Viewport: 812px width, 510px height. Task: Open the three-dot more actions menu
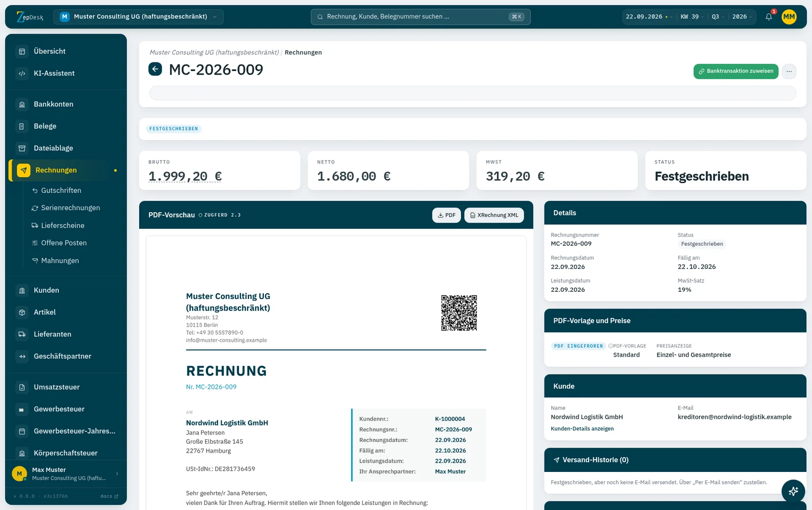click(x=789, y=72)
